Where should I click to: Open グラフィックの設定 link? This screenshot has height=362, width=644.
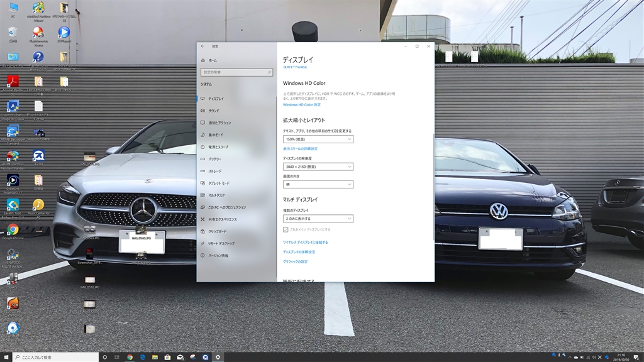pyautogui.click(x=295, y=262)
